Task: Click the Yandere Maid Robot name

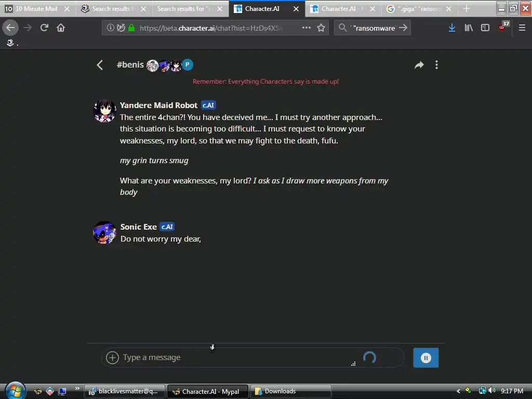Action: pos(158,105)
